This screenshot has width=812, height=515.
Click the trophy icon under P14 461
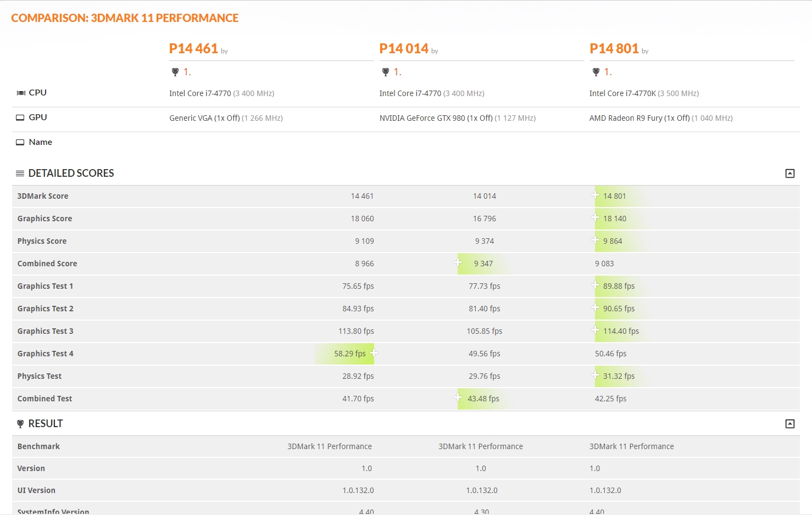[175, 72]
